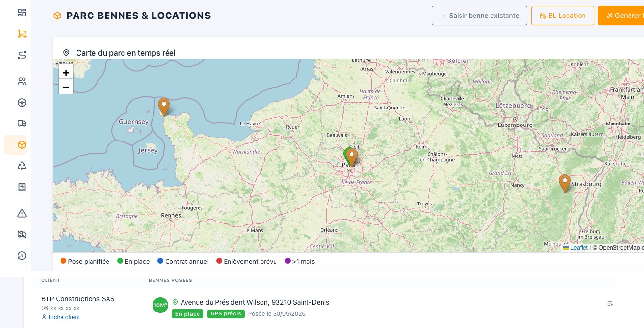Open the route planning sidebar icon
This screenshot has width=644, height=328.
[x=22, y=55]
